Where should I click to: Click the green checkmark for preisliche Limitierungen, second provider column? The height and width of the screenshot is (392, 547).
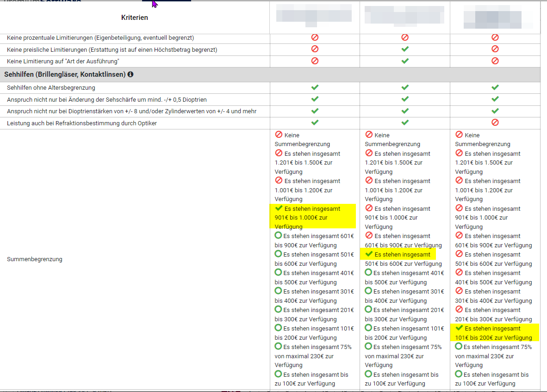405,49
